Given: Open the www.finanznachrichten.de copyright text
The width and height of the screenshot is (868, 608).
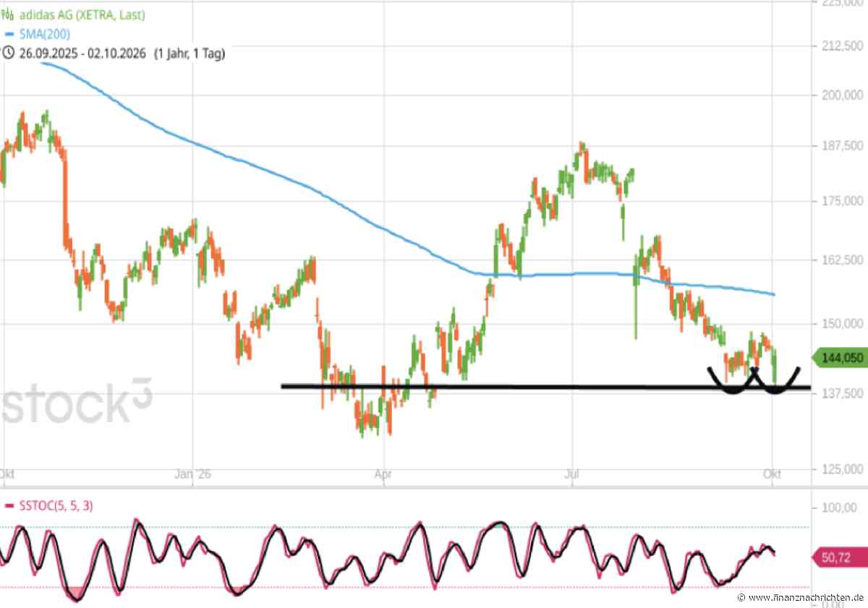Looking at the screenshot, I should coord(800,598).
